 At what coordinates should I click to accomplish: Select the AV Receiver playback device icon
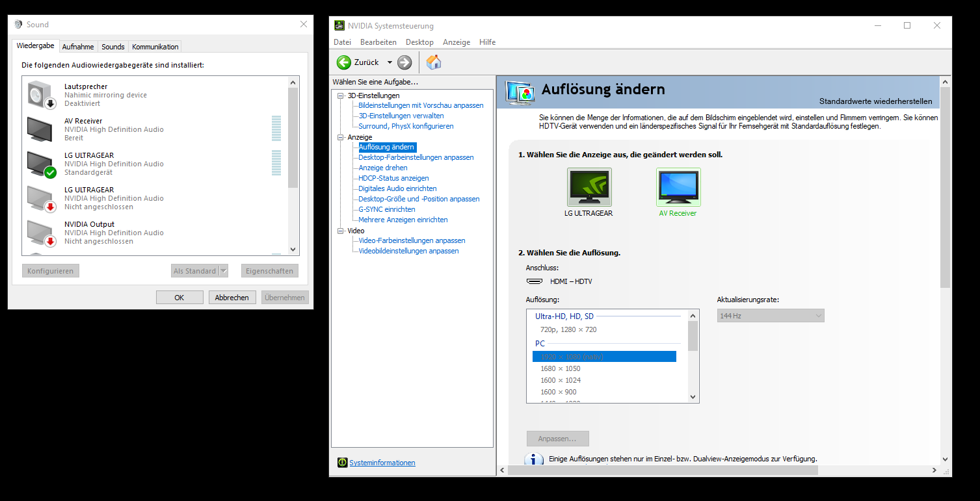tap(41, 129)
